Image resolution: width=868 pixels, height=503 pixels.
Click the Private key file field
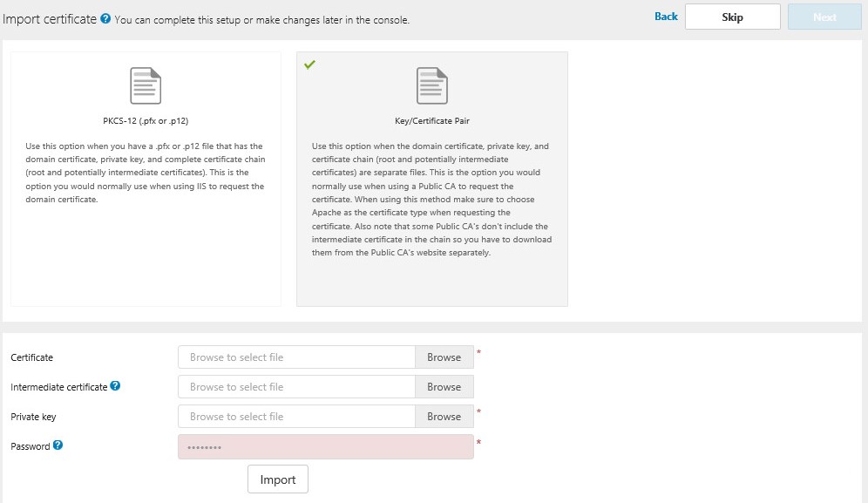tap(296, 416)
